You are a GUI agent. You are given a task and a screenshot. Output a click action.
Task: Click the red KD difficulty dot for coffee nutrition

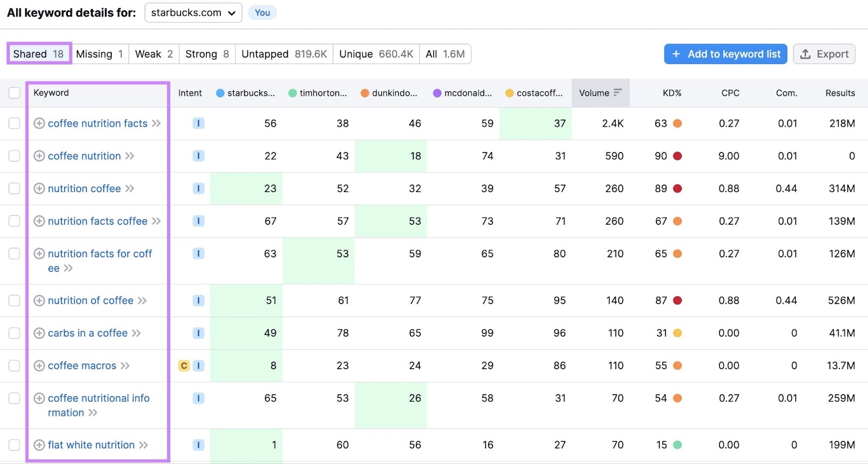click(x=677, y=156)
